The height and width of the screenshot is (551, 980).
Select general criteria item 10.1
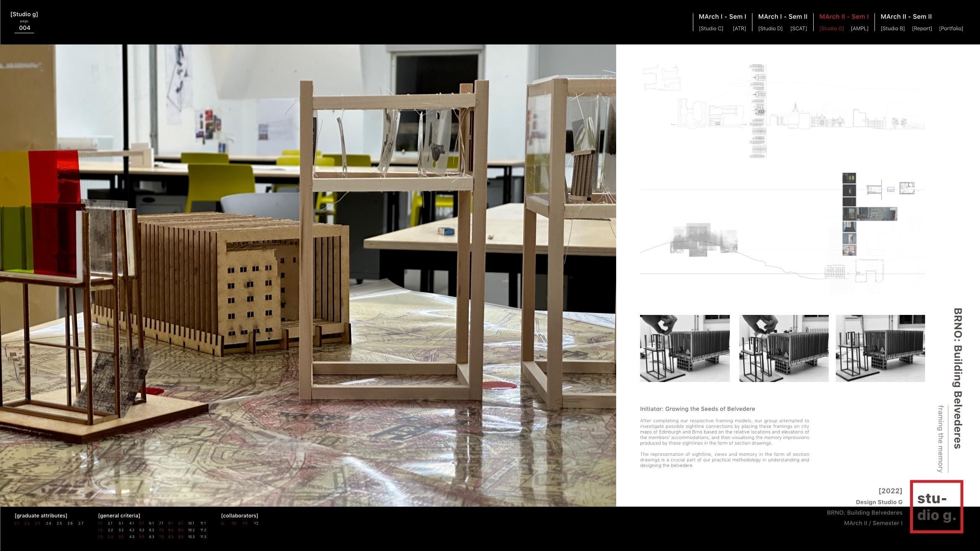(x=191, y=523)
